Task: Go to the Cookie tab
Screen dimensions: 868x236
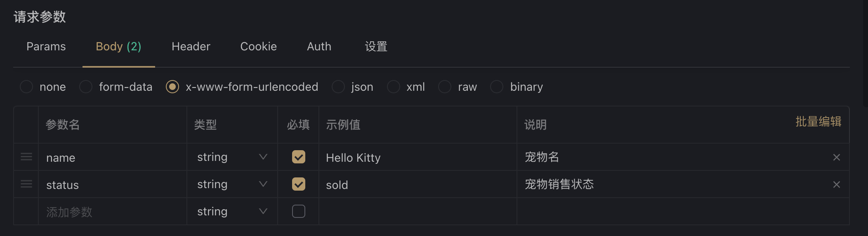Action: (x=258, y=47)
